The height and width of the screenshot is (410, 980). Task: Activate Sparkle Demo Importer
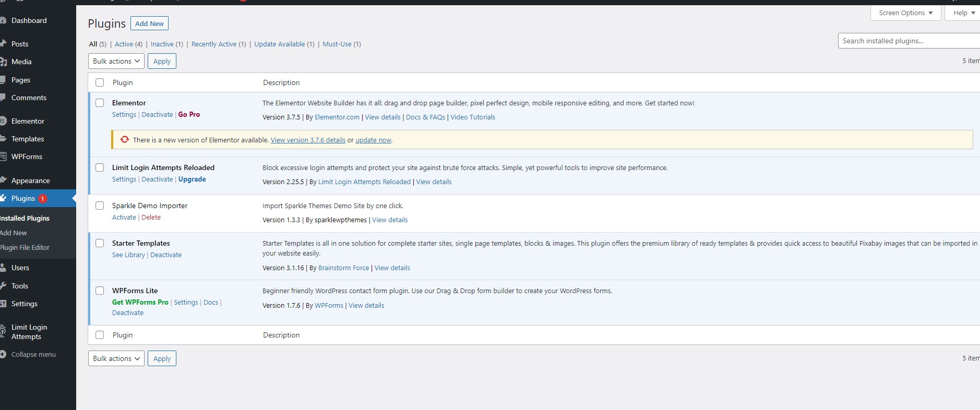point(124,218)
